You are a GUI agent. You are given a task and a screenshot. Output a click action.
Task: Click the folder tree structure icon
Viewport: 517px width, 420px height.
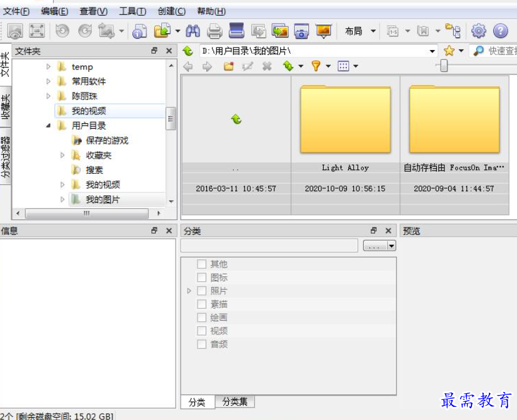(453, 31)
